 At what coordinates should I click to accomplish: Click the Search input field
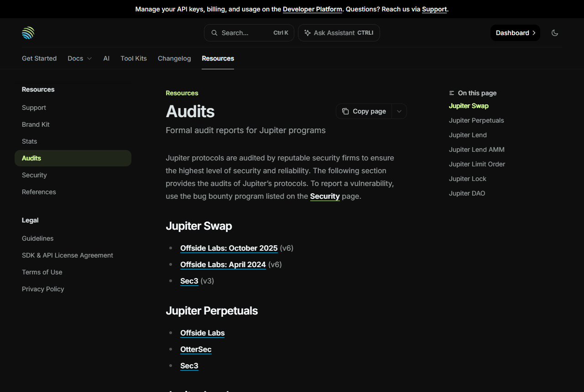point(249,33)
